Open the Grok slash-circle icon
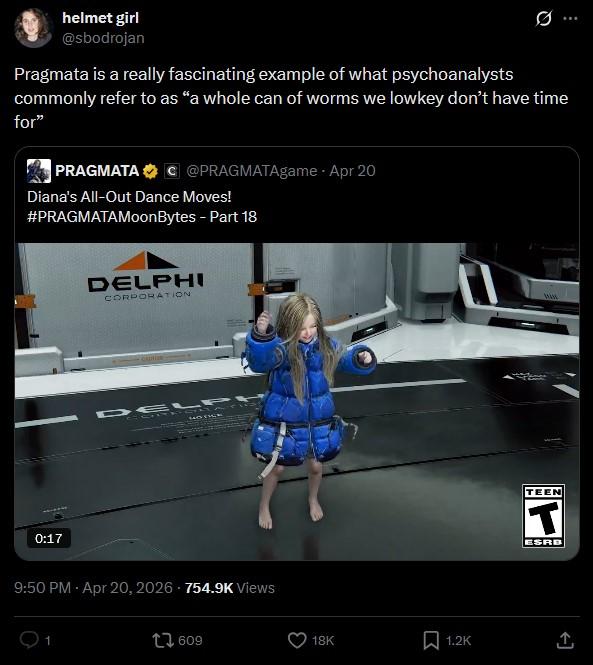 pyautogui.click(x=544, y=19)
